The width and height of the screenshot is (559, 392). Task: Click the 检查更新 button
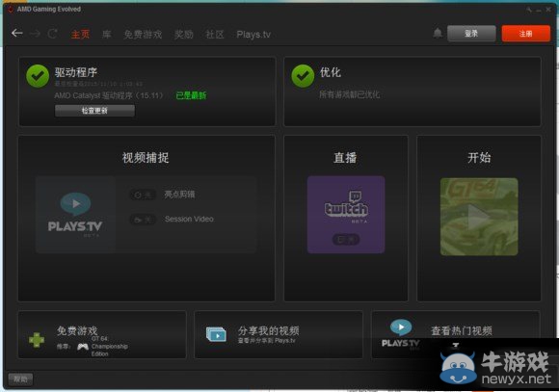tap(94, 111)
